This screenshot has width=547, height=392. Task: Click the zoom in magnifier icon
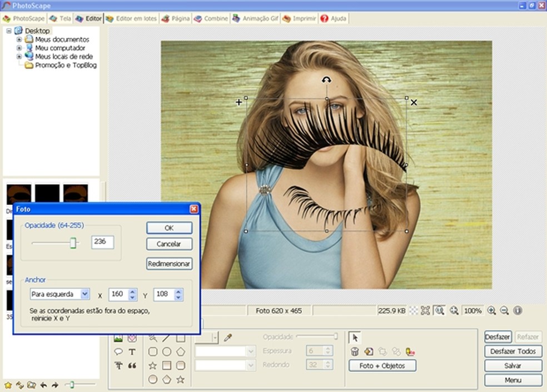click(491, 311)
